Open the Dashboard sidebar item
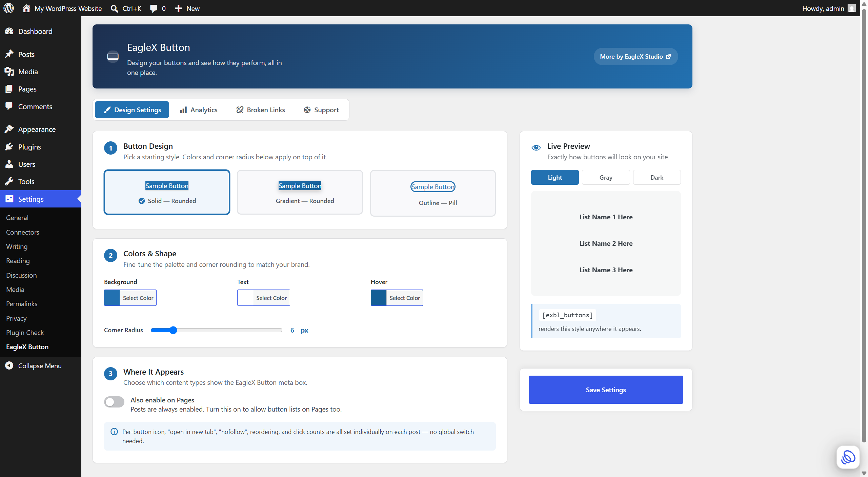Image resolution: width=868 pixels, height=477 pixels. 41,31
